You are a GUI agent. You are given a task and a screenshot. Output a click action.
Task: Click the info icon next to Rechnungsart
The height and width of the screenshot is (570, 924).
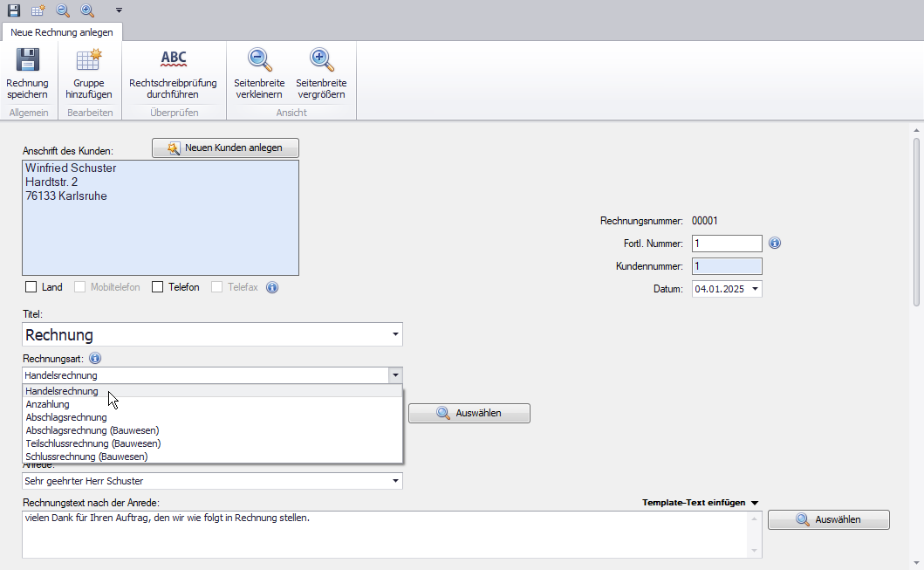[x=95, y=359]
